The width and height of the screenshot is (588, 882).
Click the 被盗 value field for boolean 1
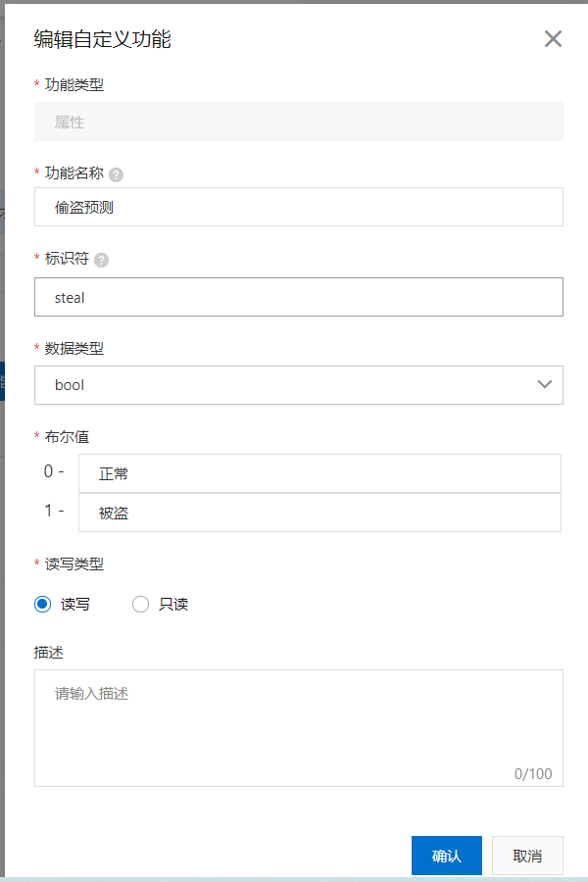point(323,512)
